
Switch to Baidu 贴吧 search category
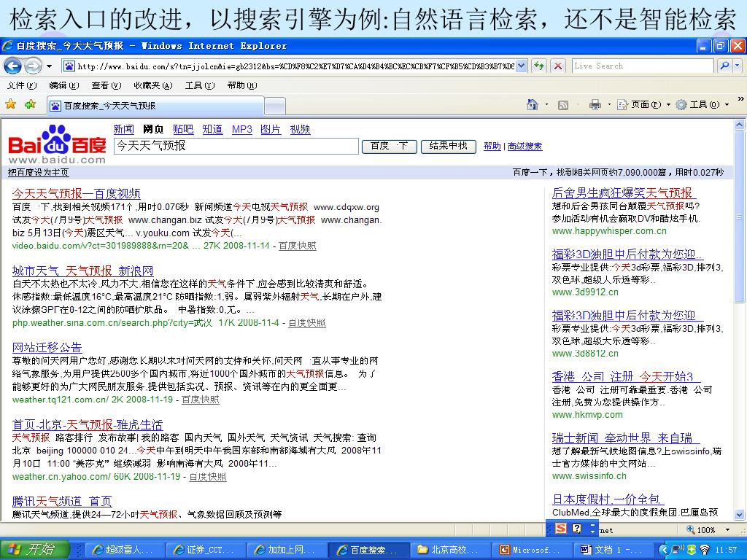point(183,129)
